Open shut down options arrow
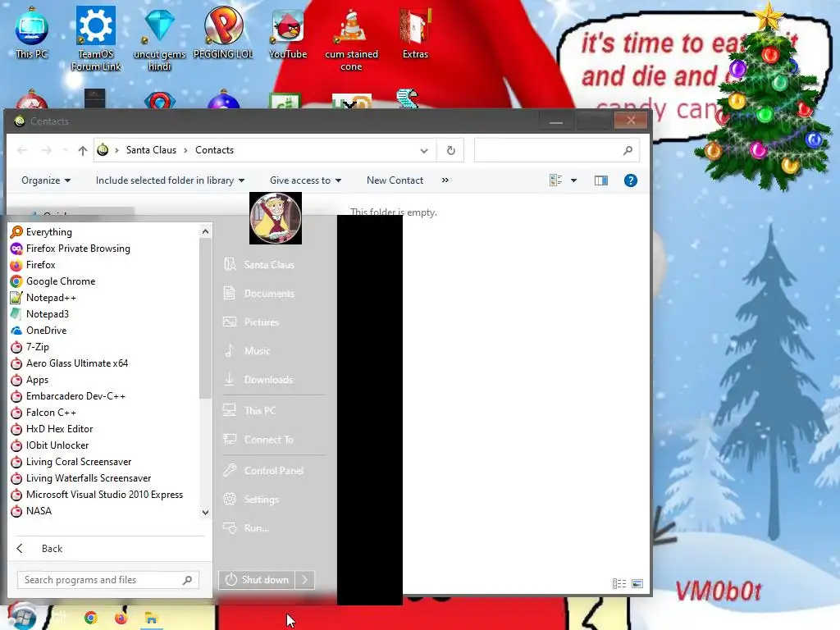 click(x=305, y=580)
